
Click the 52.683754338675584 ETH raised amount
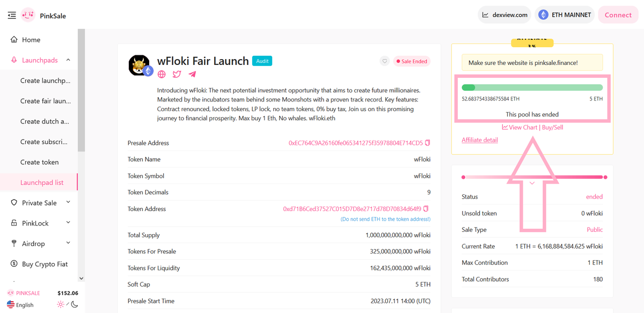491,99
